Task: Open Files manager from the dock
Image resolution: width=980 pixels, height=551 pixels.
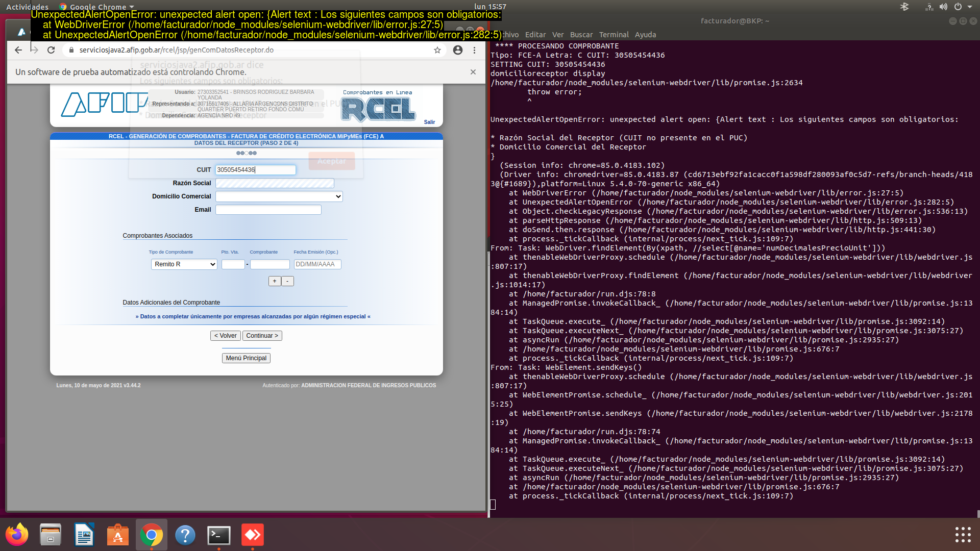Action: pyautogui.click(x=51, y=535)
